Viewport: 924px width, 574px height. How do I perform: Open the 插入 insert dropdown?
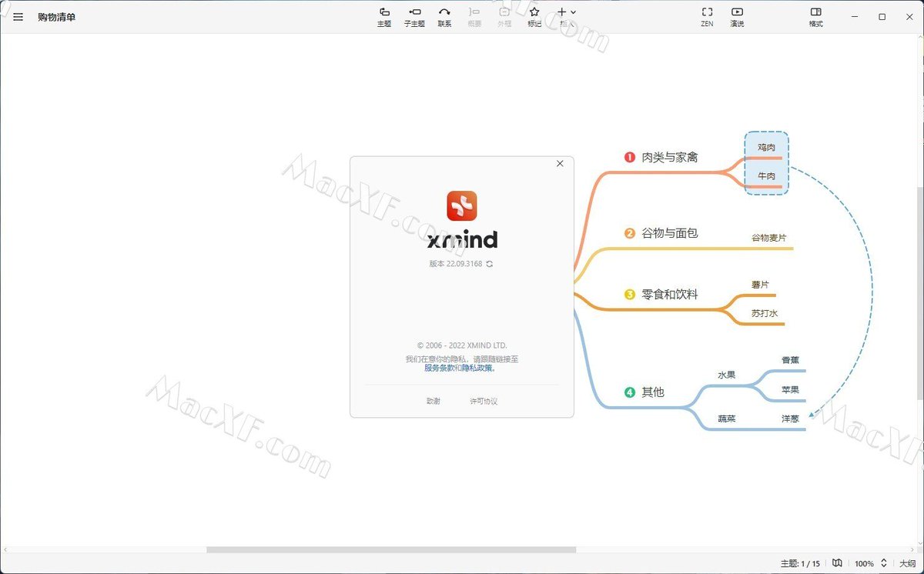567,16
